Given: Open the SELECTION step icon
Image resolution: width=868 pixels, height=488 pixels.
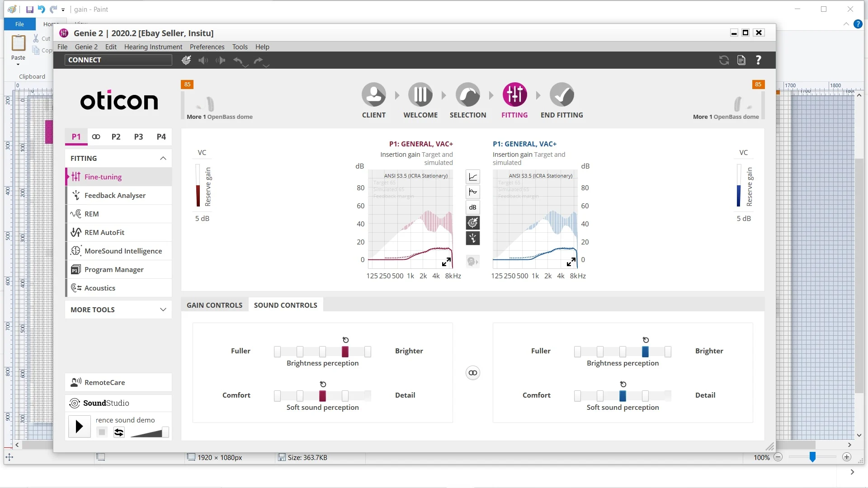Looking at the screenshot, I should [467, 95].
